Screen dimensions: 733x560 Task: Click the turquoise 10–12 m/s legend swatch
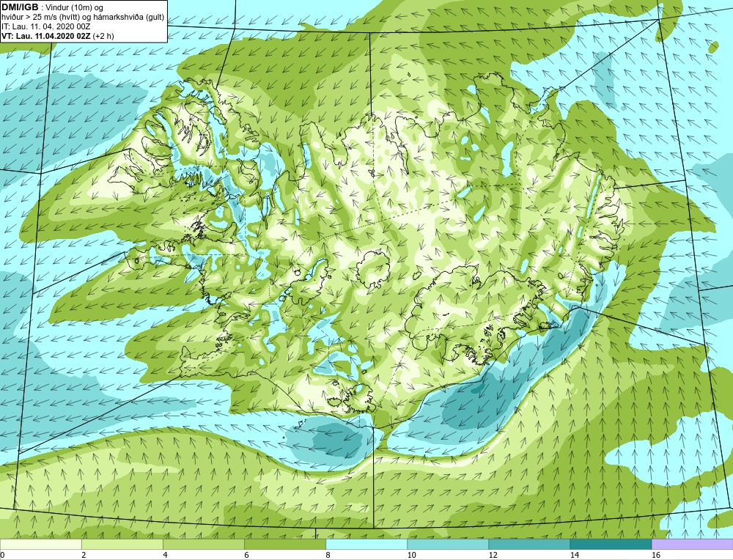coord(448,544)
